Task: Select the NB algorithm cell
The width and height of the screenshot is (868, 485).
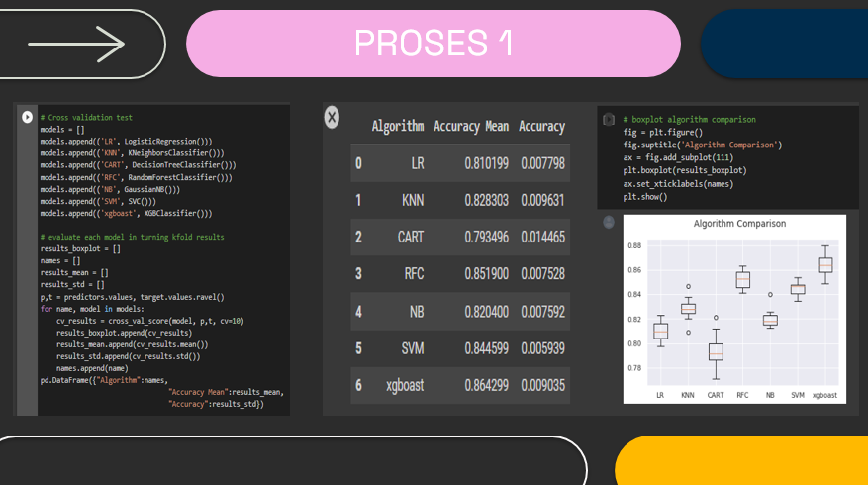Action: (417, 312)
